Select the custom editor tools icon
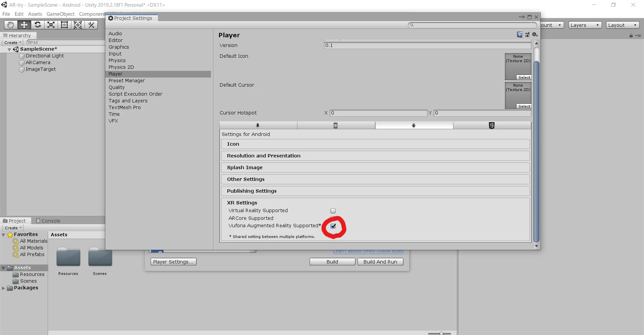644x335 pixels. (91, 25)
